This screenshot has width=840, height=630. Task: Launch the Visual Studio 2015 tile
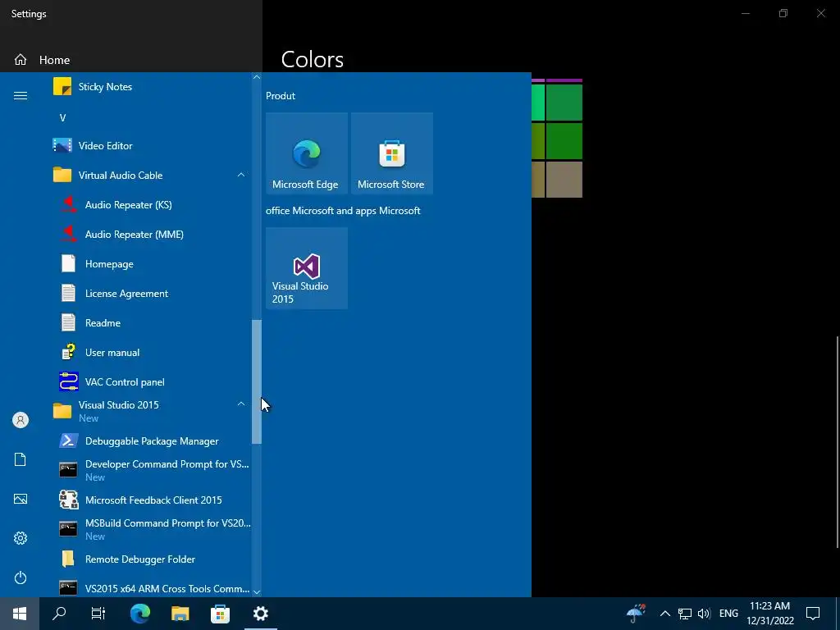coord(307,268)
